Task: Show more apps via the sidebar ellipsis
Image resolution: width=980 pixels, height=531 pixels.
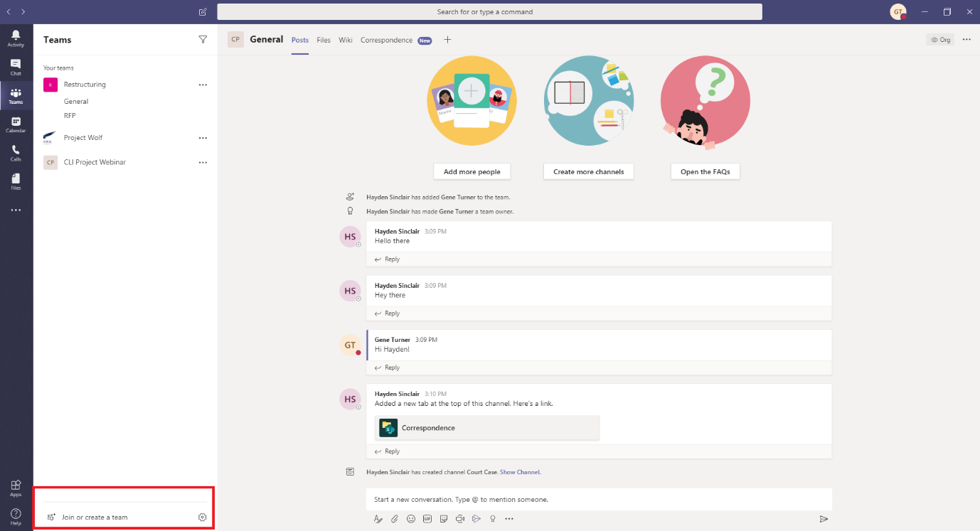Action: pos(16,210)
